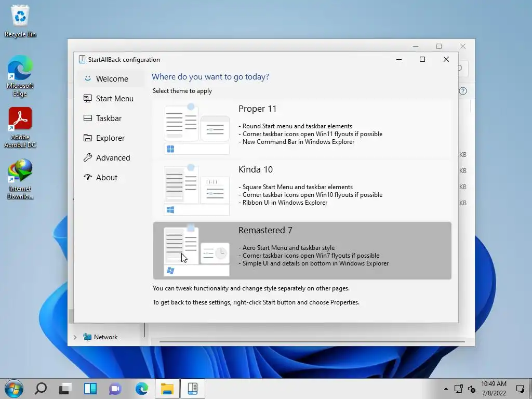The width and height of the screenshot is (532, 399).
Task: Click the StartAllBack title bar app icon
Action: 82,59
